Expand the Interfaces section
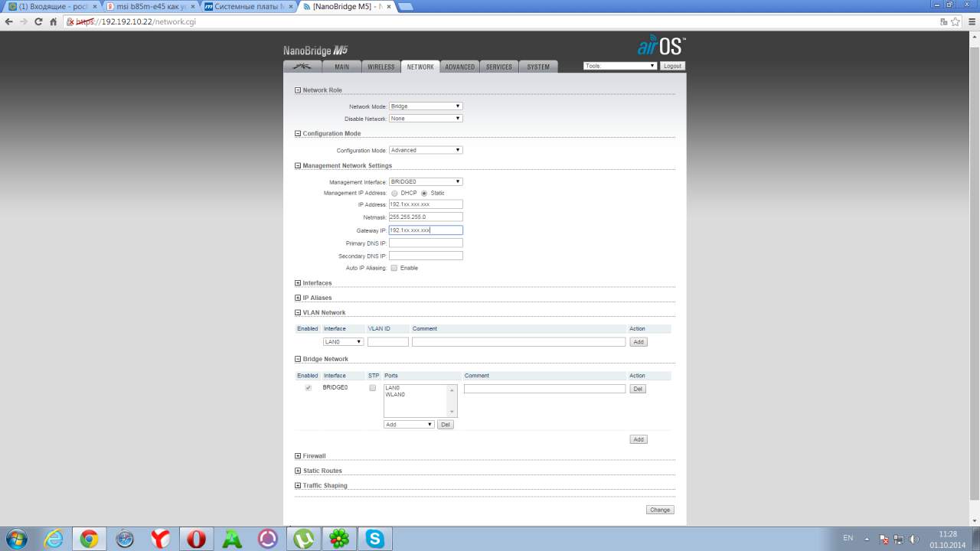 [298, 283]
